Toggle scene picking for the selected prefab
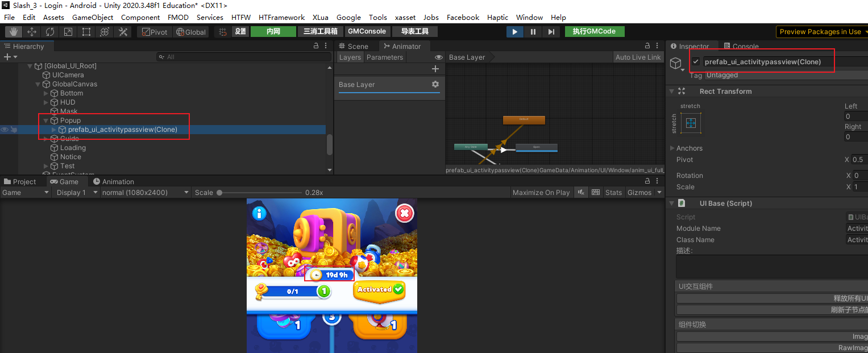 tap(13, 130)
